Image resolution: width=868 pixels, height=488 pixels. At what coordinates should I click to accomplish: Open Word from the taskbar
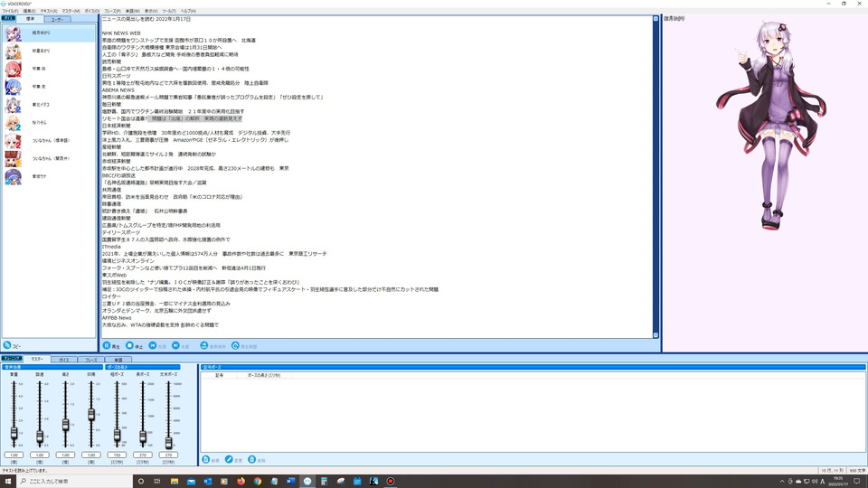click(x=290, y=482)
